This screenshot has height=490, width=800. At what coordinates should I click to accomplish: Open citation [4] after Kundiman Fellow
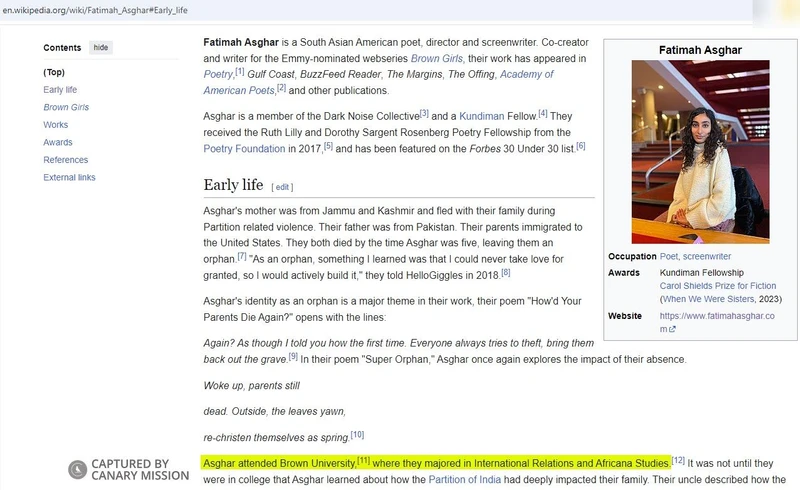(543, 113)
